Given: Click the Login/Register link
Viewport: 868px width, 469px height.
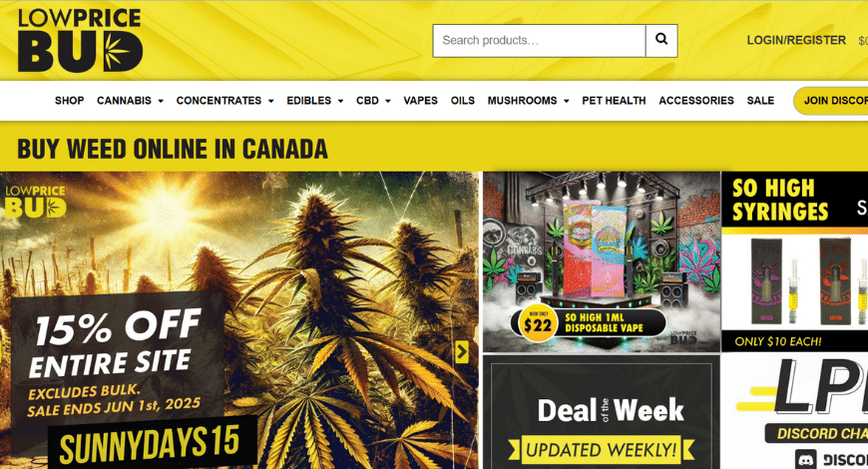Looking at the screenshot, I should pos(796,41).
